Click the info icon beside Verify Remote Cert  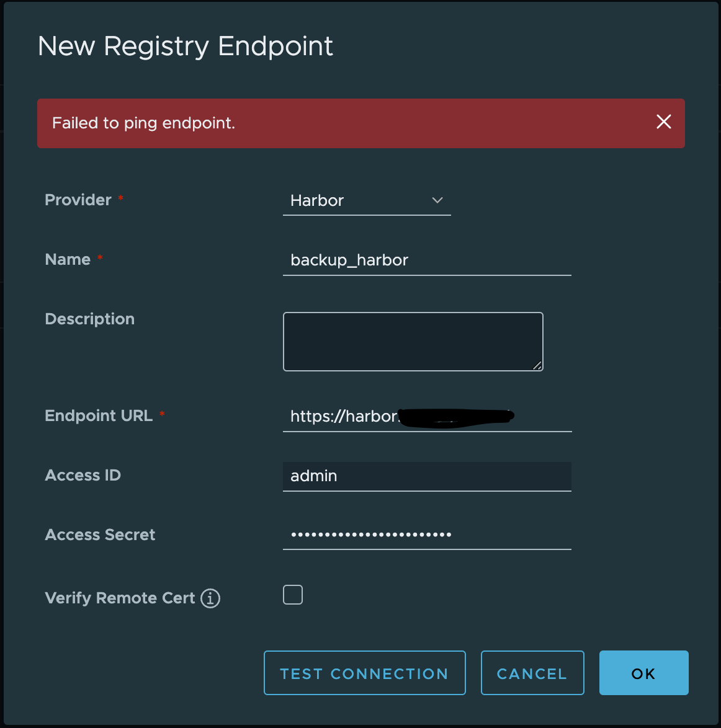pyautogui.click(x=211, y=598)
